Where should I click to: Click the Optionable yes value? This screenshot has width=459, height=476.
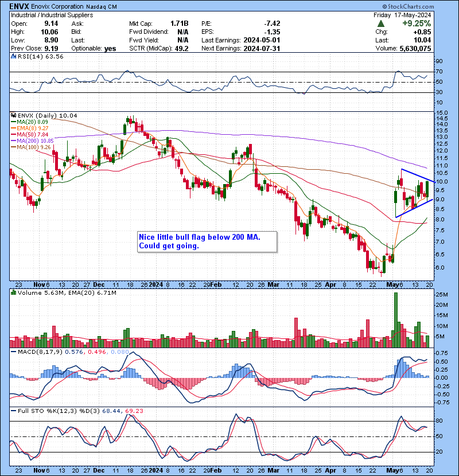(110, 48)
